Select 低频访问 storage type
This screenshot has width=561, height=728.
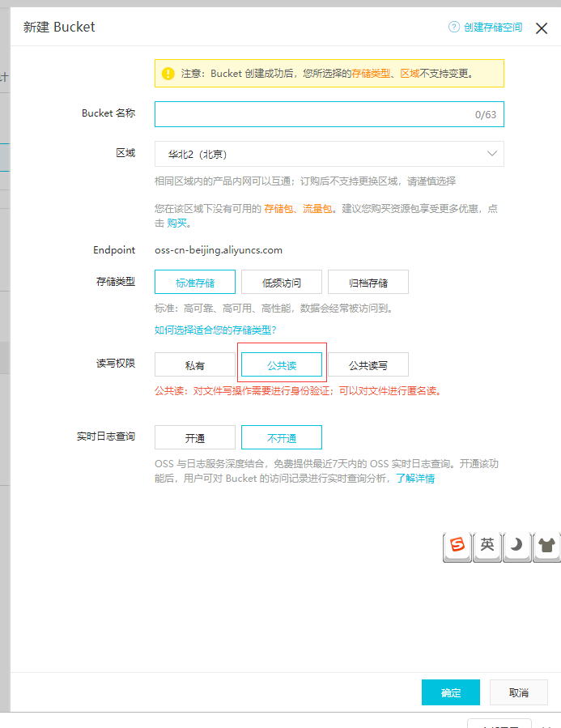pos(282,283)
